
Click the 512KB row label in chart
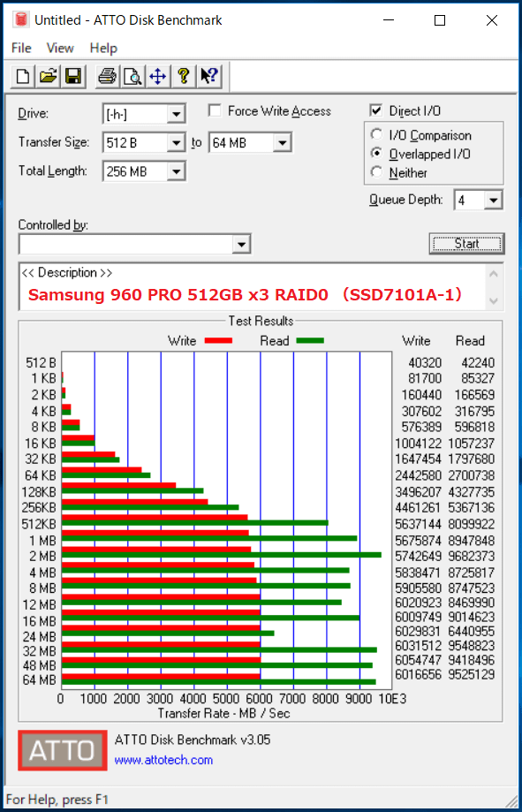[39, 523]
